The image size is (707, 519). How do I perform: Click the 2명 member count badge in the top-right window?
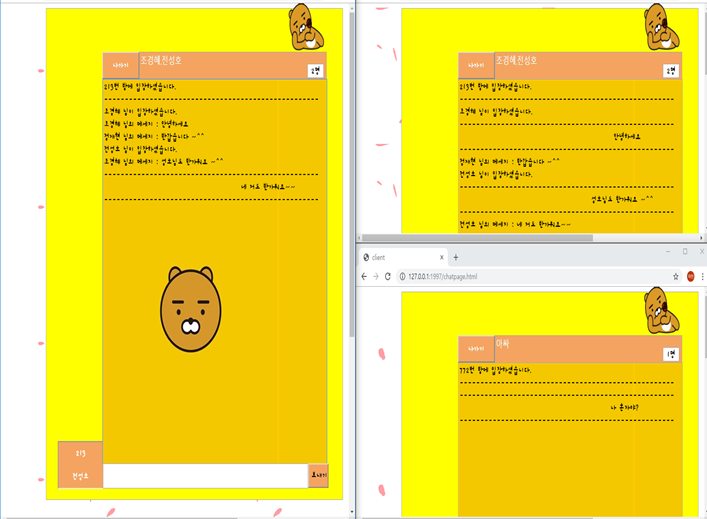[x=671, y=71]
